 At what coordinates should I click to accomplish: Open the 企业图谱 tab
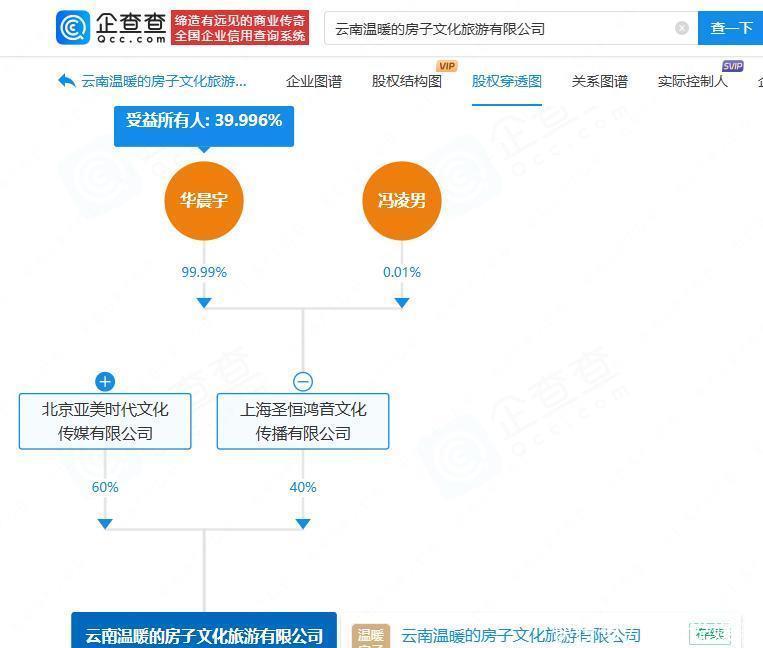313,81
